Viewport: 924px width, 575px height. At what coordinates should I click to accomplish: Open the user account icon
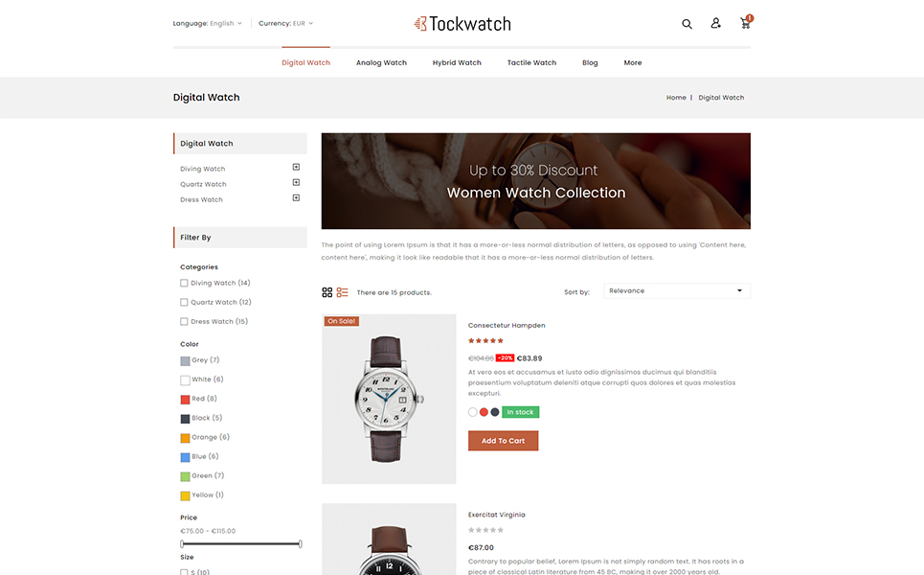[715, 23]
